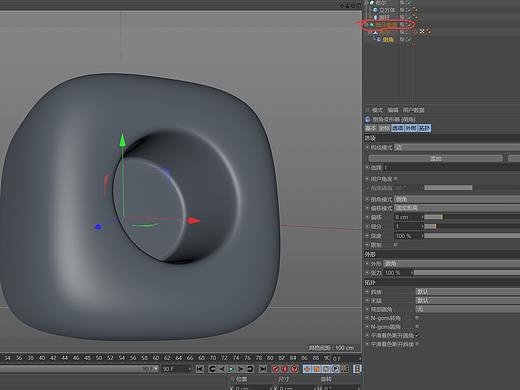Open the 局部圆角 dropdown
520x390 pixels.
[468, 309]
